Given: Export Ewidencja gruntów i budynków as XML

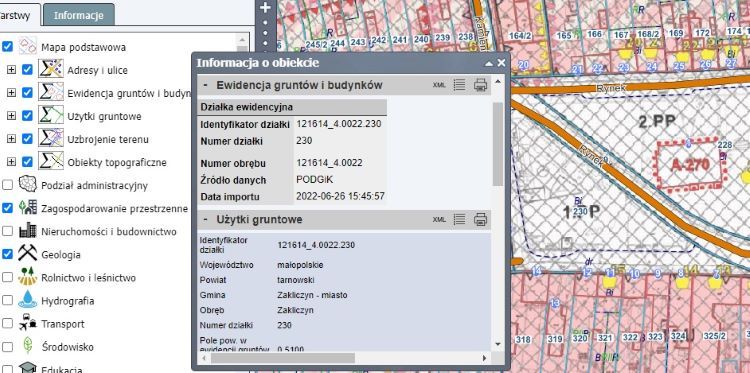Looking at the screenshot, I should (439, 85).
